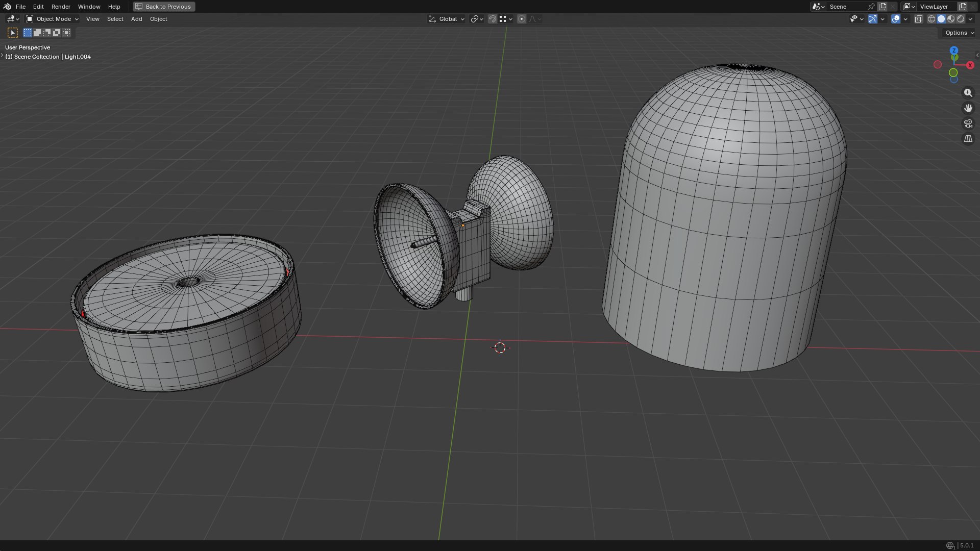Open the editor type dropdown
Screen dimensions: 980x551
pos(13,19)
